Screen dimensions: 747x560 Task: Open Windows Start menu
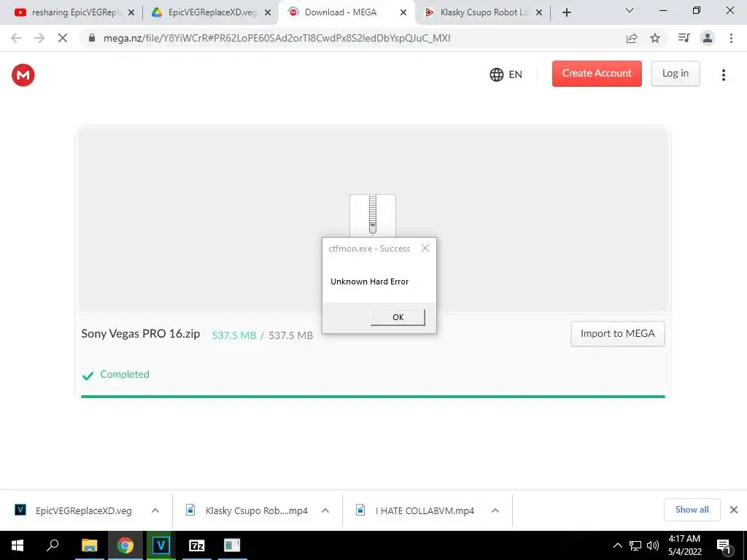[x=18, y=545]
